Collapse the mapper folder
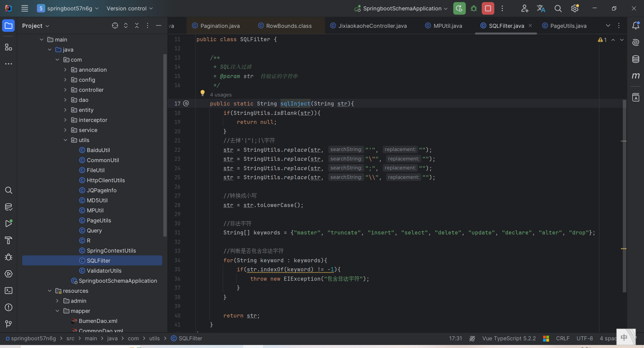The height and width of the screenshot is (348, 644). (57, 311)
